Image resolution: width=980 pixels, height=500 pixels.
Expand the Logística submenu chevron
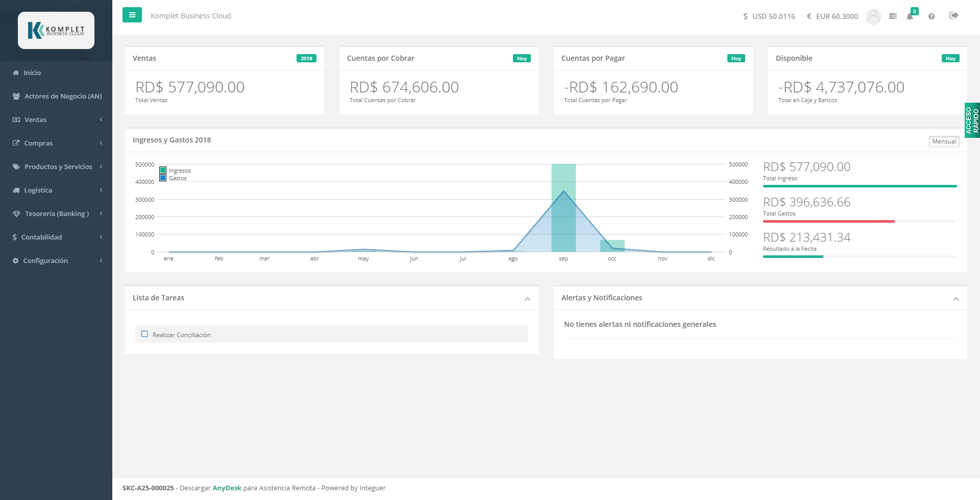(101, 190)
